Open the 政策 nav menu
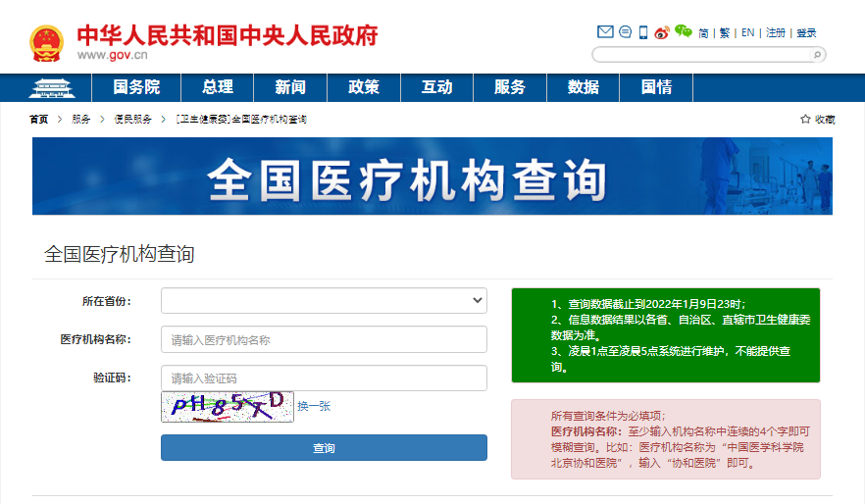Screen dimensions: 865x504 coord(364,87)
